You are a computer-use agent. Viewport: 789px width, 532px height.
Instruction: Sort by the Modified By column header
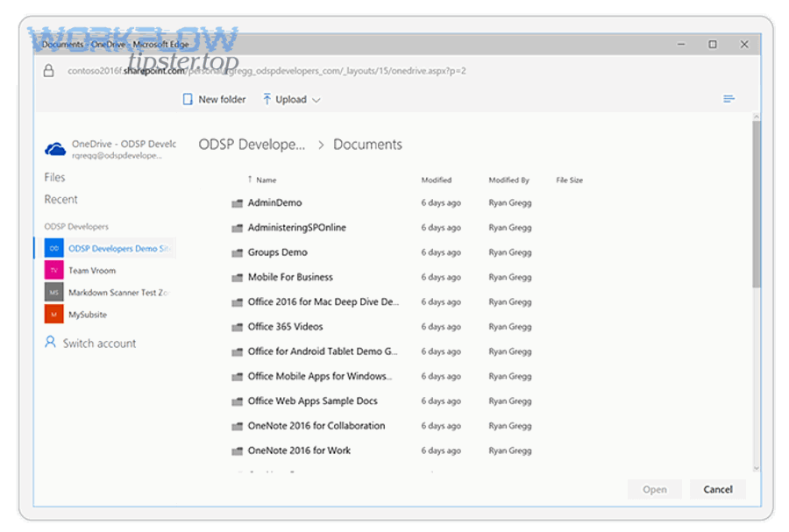click(508, 180)
